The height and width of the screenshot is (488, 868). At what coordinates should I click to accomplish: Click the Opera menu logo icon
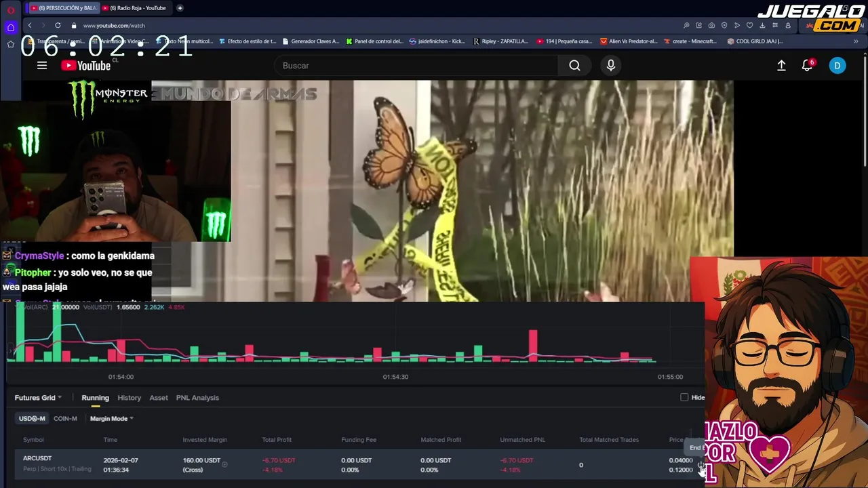(x=10, y=9)
